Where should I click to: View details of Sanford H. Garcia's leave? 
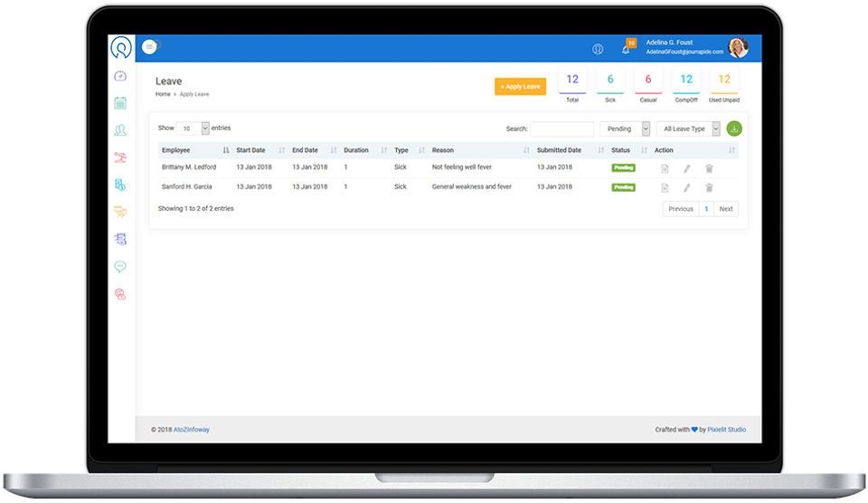tap(665, 188)
